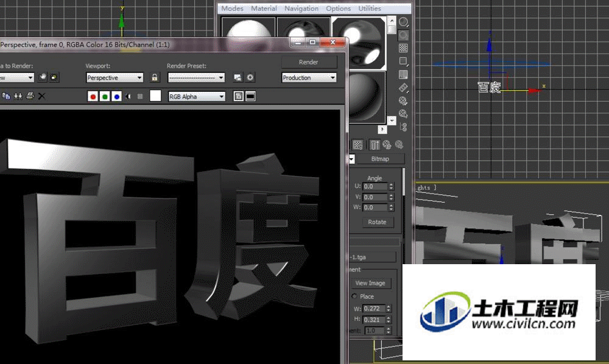This screenshot has height=364, width=609.
Task: Toggle the UI display icon
Action: coord(250,96)
